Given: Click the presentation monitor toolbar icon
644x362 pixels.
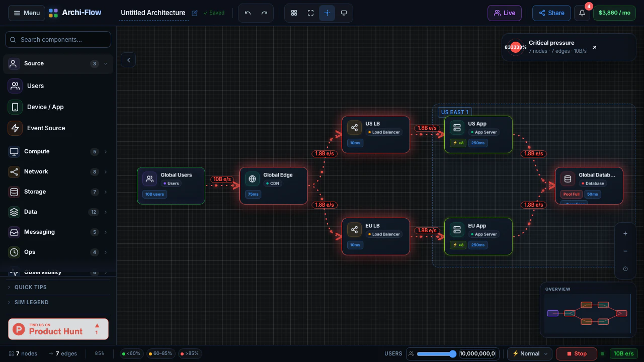Looking at the screenshot, I should 344,13.
